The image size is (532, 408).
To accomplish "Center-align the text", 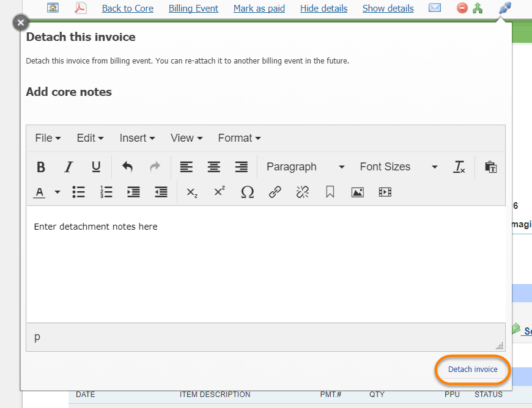I will [213, 167].
